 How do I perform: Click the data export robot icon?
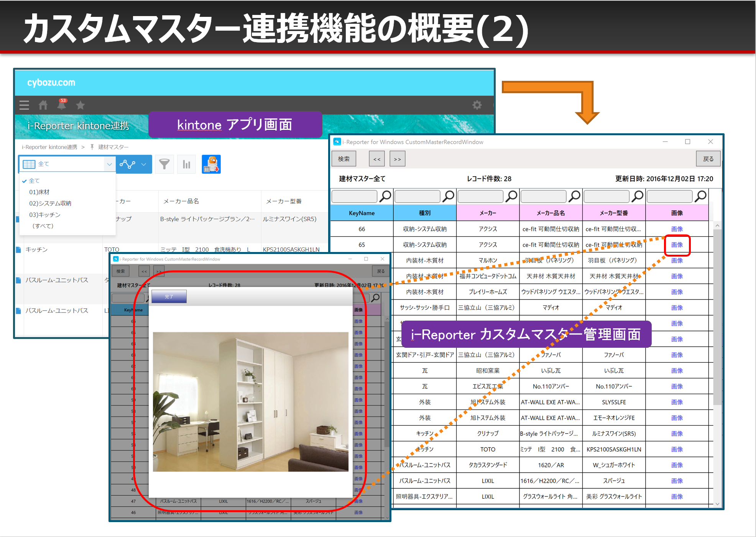point(211,164)
